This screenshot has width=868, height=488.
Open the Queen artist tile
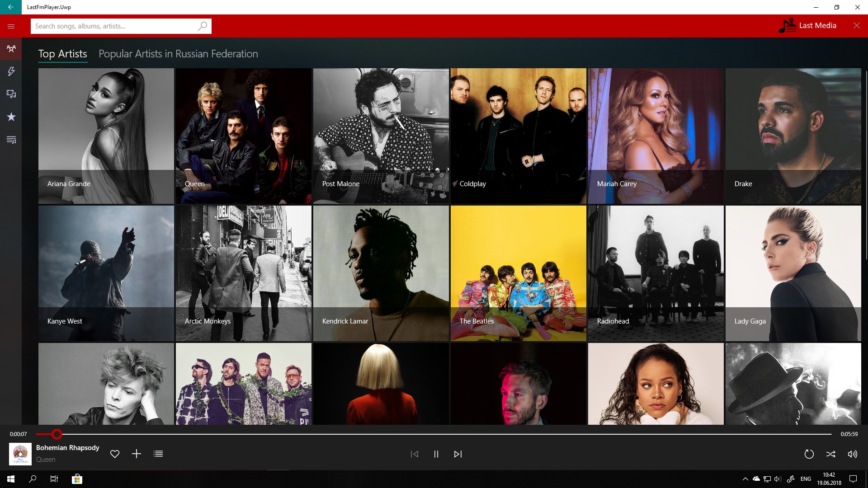click(x=244, y=136)
